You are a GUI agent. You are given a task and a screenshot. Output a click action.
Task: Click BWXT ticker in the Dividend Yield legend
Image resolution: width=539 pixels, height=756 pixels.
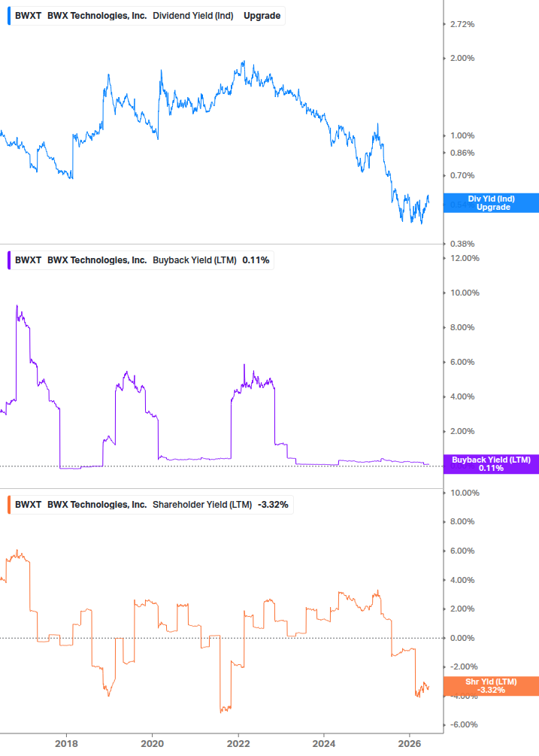point(28,16)
